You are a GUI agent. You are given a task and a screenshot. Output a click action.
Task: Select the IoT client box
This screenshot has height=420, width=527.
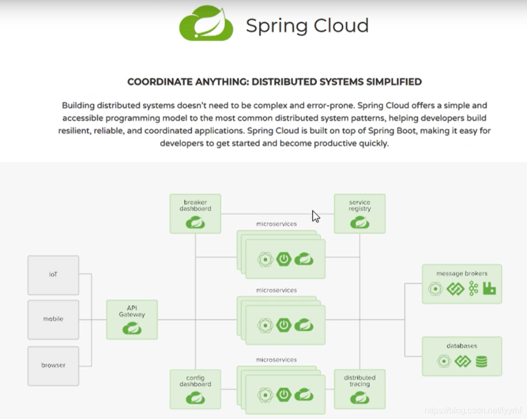click(x=54, y=275)
